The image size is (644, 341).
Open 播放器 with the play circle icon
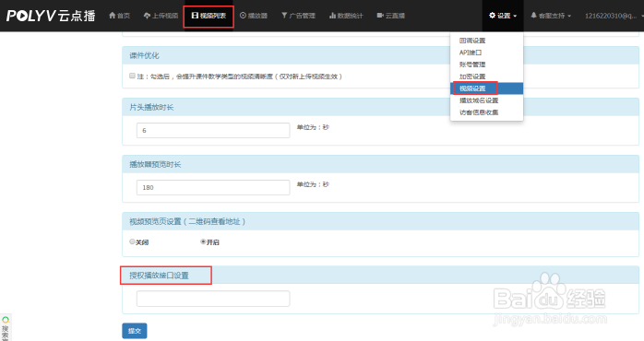click(254, 16)
